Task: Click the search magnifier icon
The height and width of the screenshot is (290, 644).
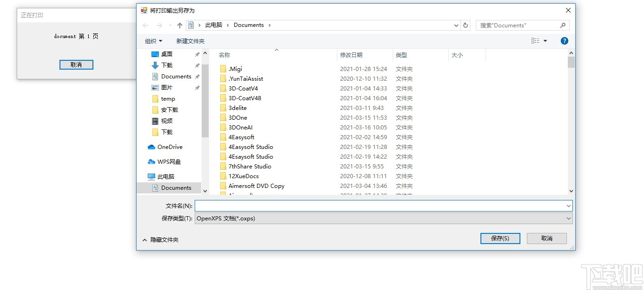Action: coord(563,26)
